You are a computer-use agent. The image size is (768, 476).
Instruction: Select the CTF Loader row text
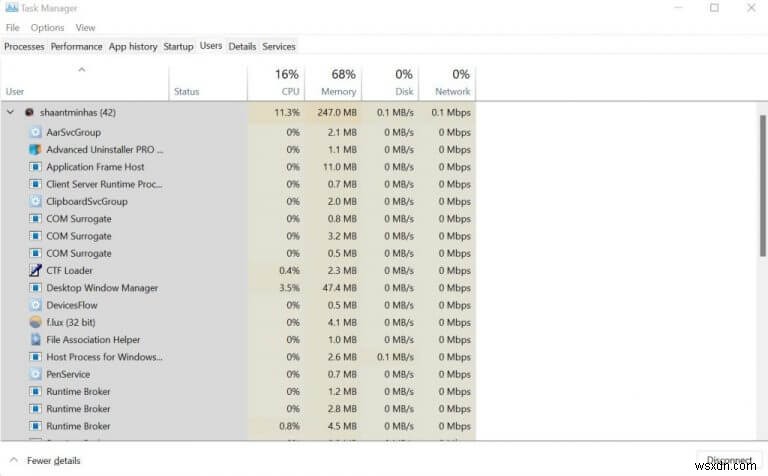tap(69, 270)
